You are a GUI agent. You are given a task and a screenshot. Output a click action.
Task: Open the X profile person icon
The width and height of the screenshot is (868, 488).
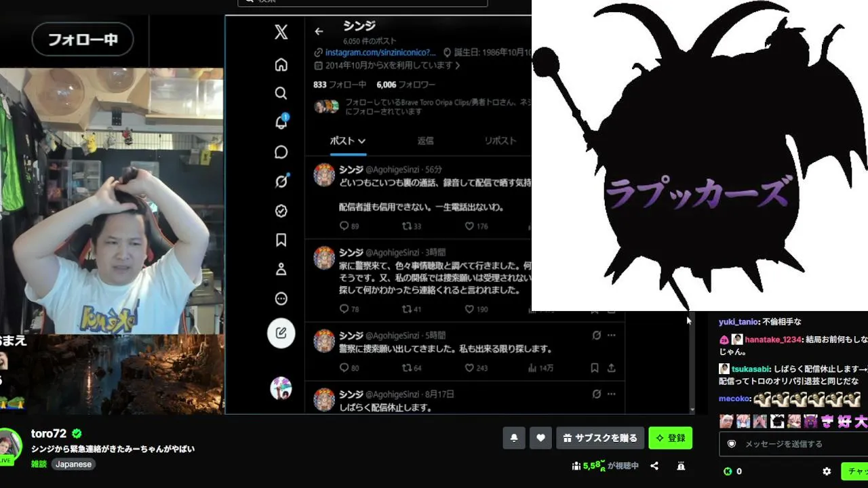coord(281,269)
